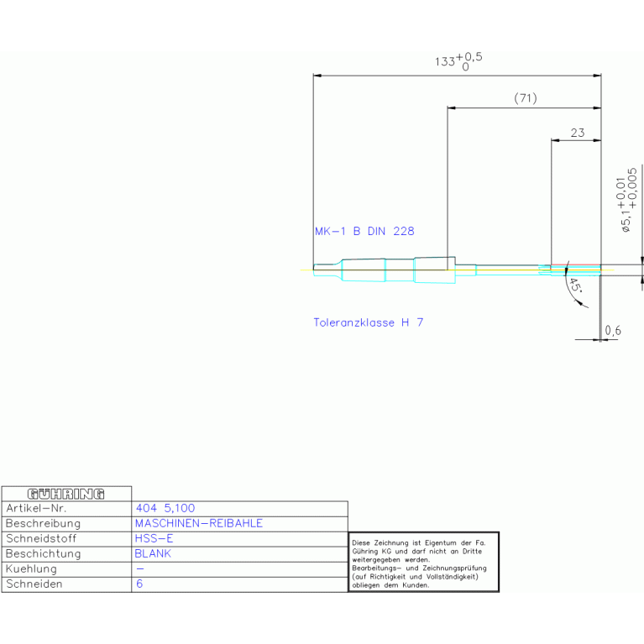The image size is (644, 644).
Task: Select the ø5,1 diameter tolerance label
Action: (x=626, y=200)
